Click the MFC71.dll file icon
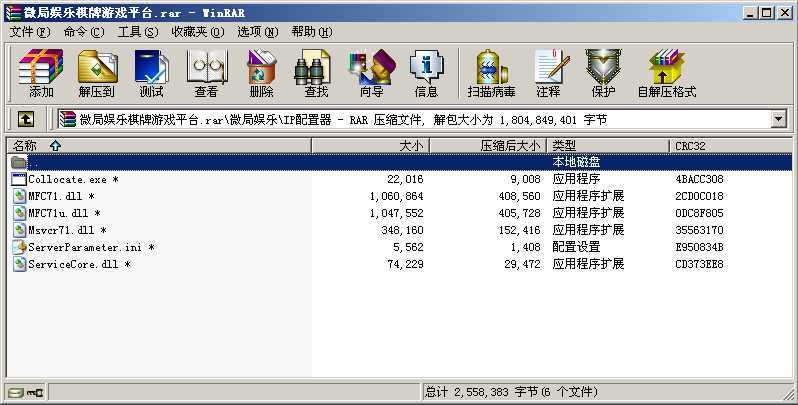Image resolution: width=798 pixels, height=405 pixels. [x=19, y=196]
